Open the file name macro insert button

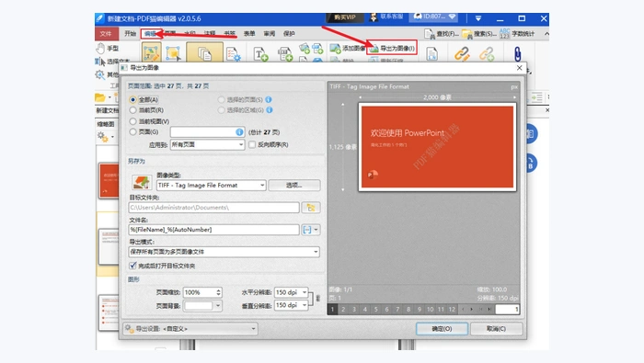click(310, 230)
